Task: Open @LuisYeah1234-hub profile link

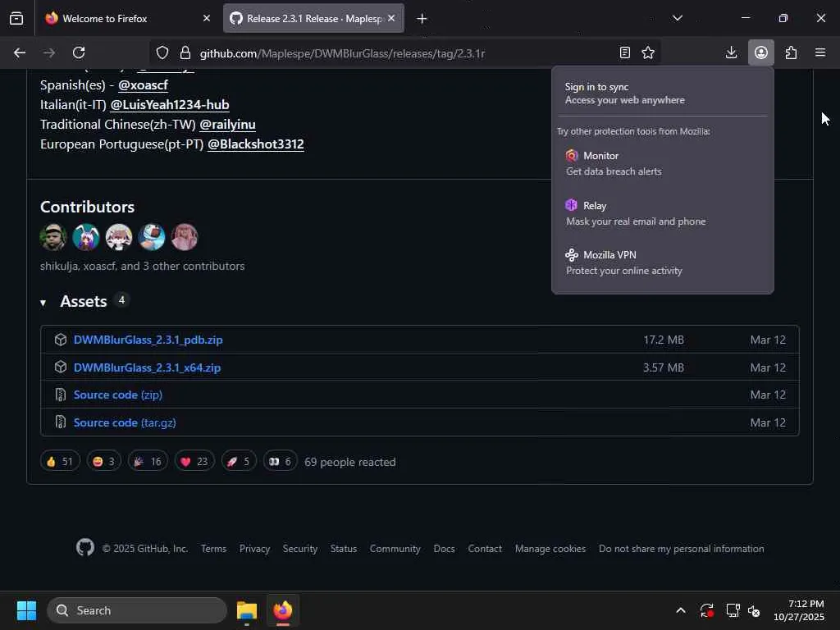Action: point(170,105)
